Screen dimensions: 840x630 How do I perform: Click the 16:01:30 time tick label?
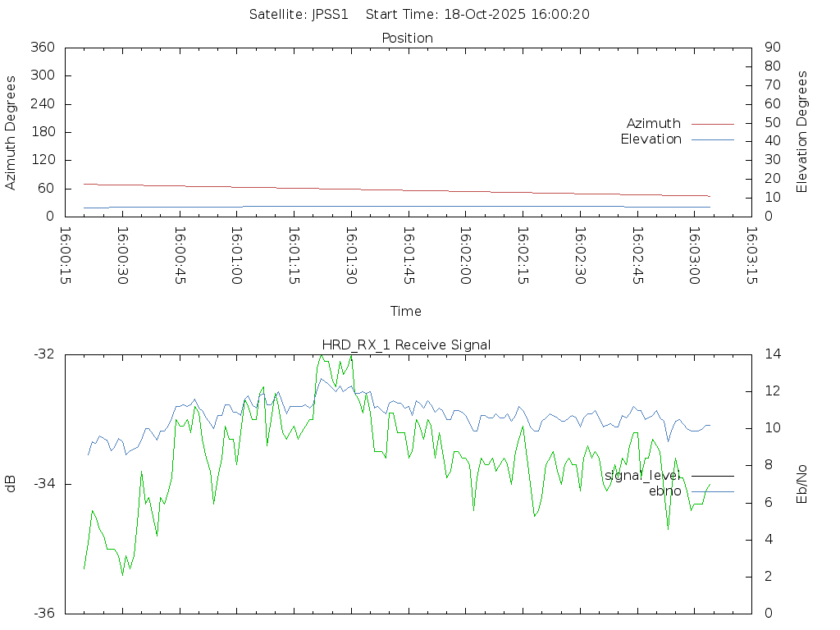pos(351,255)
